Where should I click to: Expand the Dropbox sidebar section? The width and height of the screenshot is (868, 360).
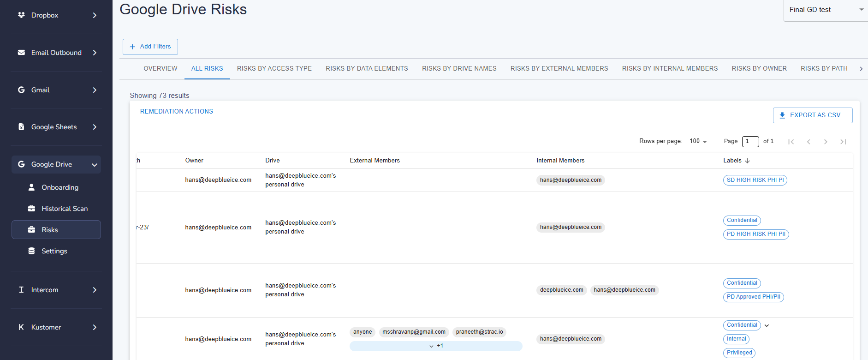point(95,15)
